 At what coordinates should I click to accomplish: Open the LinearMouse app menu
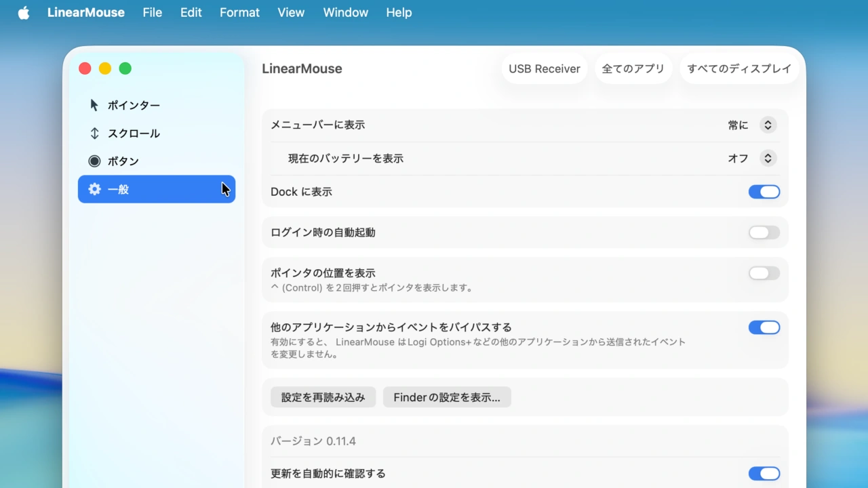pyautogui.click(x=86, y=13)
